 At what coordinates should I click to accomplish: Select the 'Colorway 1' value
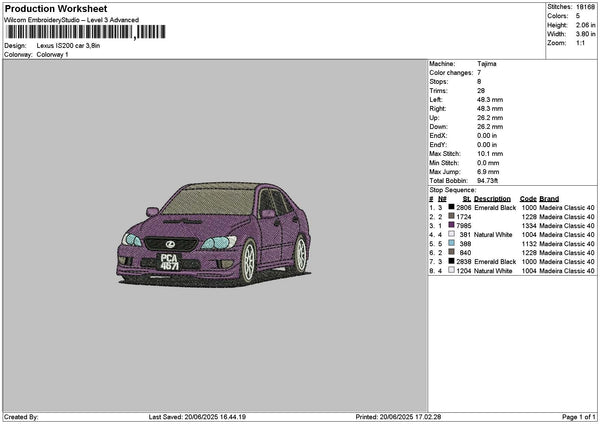pyautogui.click(x=52, y=55)
